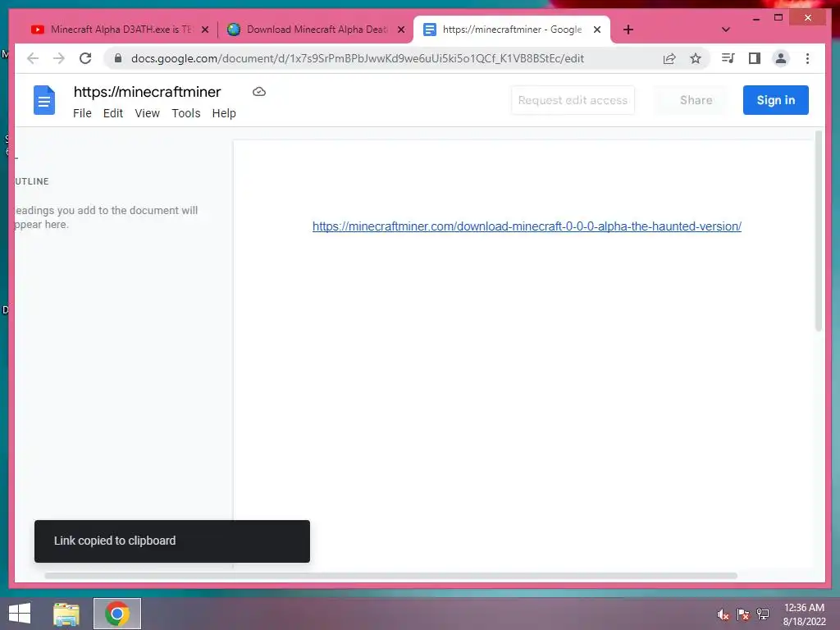This screenshot has height=630, width=840.
Task: Open File Explorer from the taskbar
Action: tap(66, 614)
